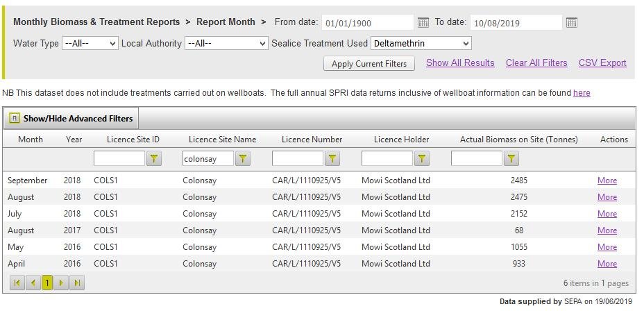Click the Actual Biomass filter icon
Screen dimensions: 644x311
pyautogui.click(x=511, y=159)
